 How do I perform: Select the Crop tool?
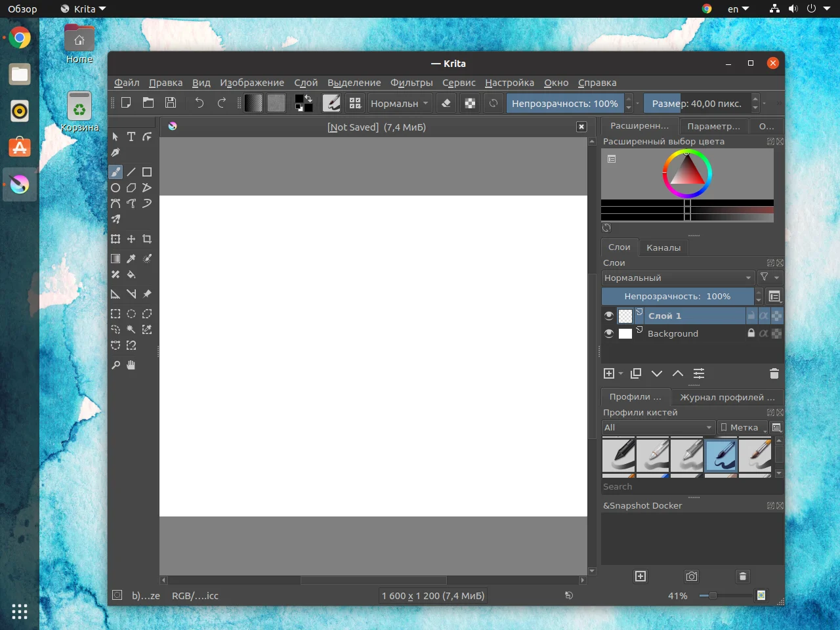click(147, 239)
